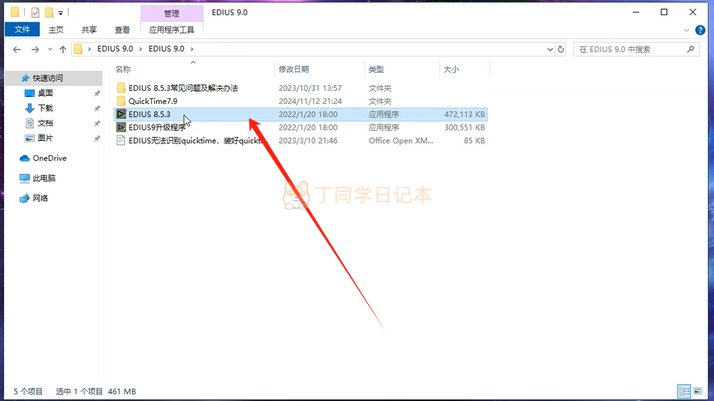
Task: Select the QuickTime7.9 folder
Action: tap(153, 101)
